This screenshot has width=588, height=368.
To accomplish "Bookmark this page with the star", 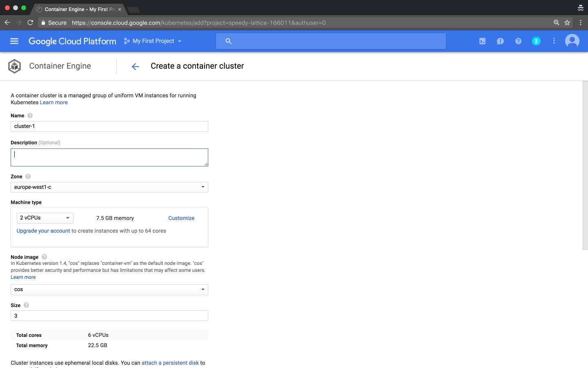I will point(567,22).
